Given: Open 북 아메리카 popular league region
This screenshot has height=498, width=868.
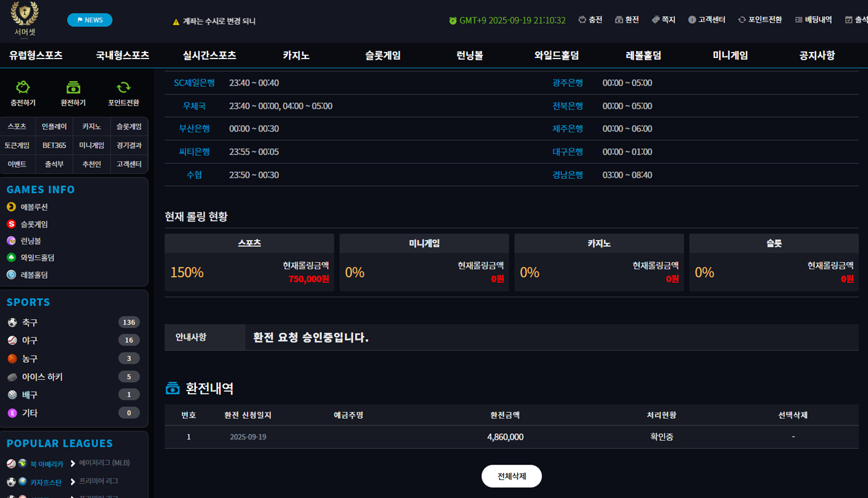Looking at the screenshot, I should coord(46,464).
